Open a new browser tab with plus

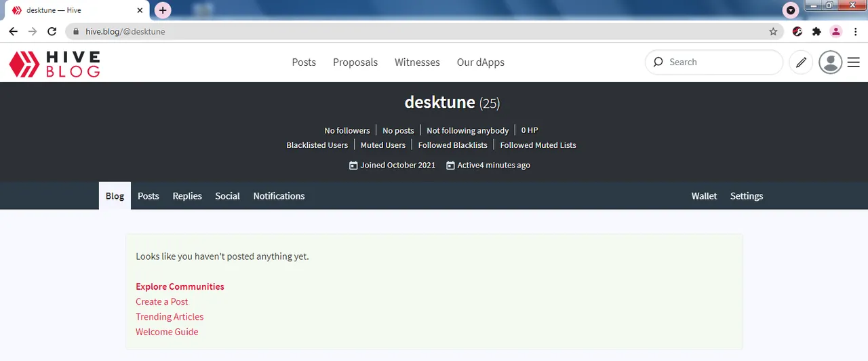(163, 10)
